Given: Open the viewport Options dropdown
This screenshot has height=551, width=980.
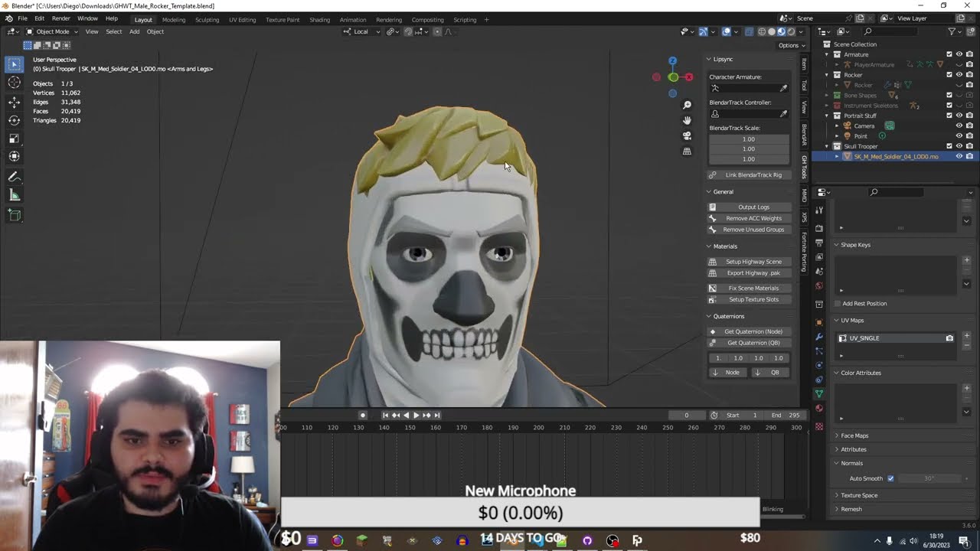Looking at the screenshot, I should 790,45.
